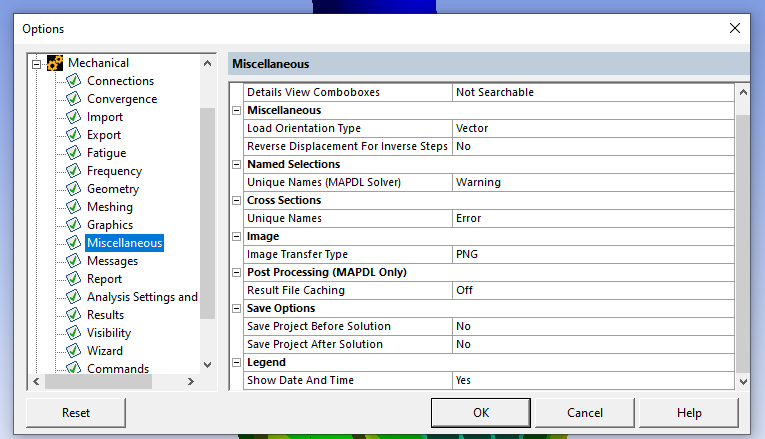
Task: Click the checkmark icon beside Messages
Action: point(73,261)
